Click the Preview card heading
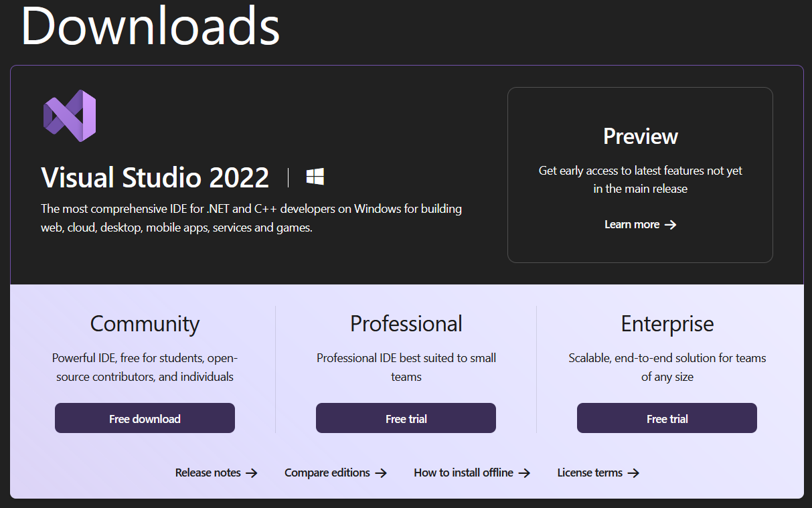 pos(640,137)
